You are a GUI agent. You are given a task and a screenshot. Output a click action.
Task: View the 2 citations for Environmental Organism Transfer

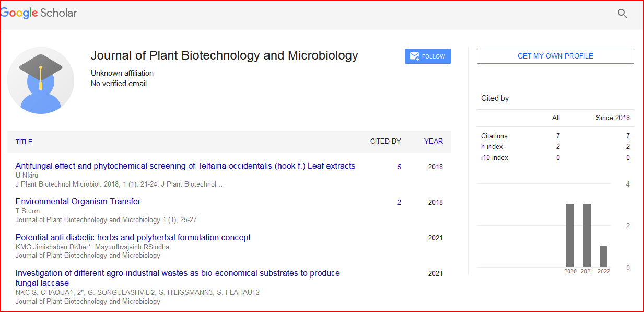[x=399, y=203]
